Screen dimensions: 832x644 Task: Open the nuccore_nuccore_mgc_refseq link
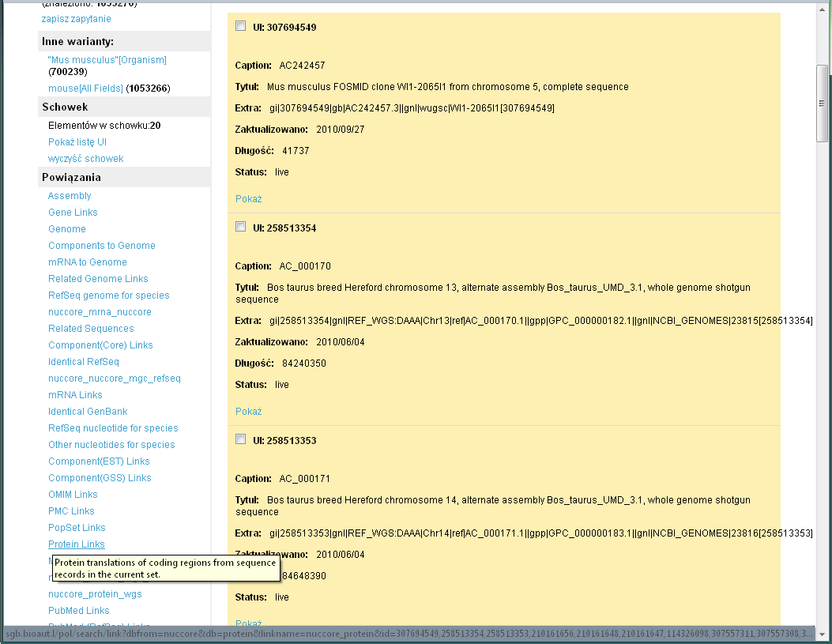coord(114,378)
